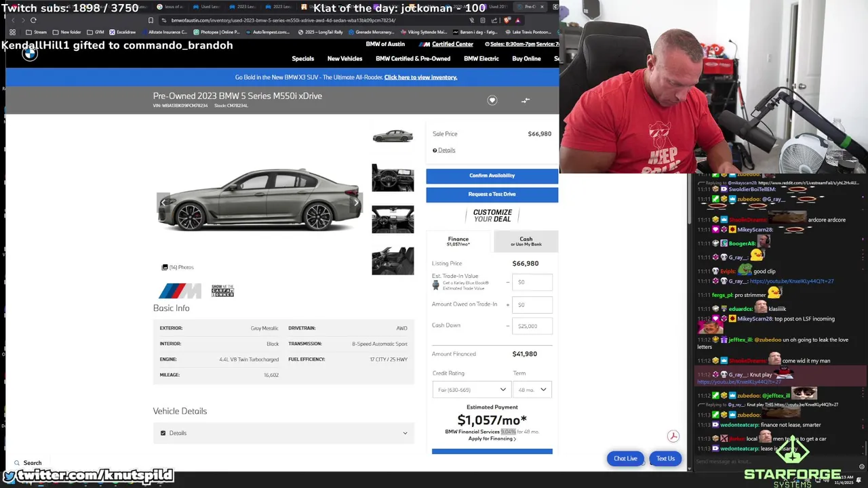Open BMW Certified & Pre-Owned menu
This screenshot has width=868, height=488.
(413, 59)
